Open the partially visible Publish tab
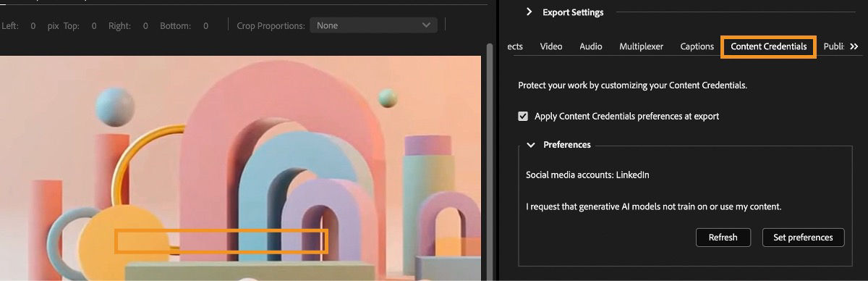Image resolution: width=868 pixels, height=281 pixels. (x=834, y=46)
